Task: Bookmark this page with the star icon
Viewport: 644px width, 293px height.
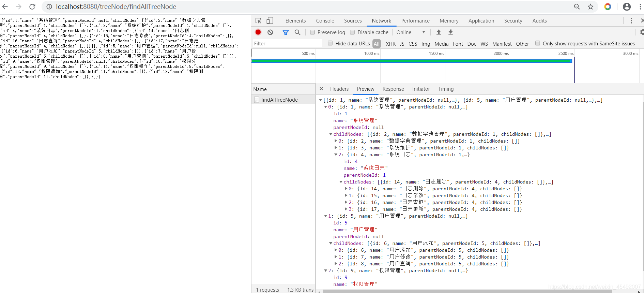Action: tap(591, 6)
